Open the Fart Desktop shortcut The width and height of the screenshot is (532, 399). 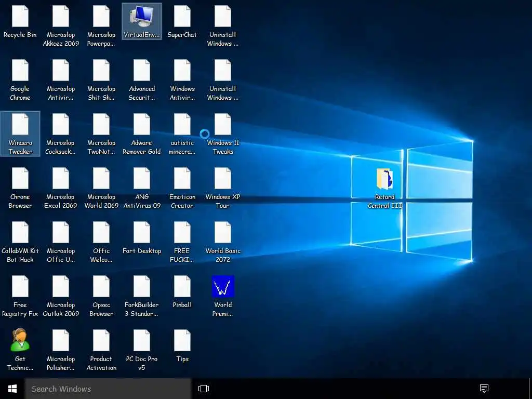pyautogui.click(x=142, y=237)
